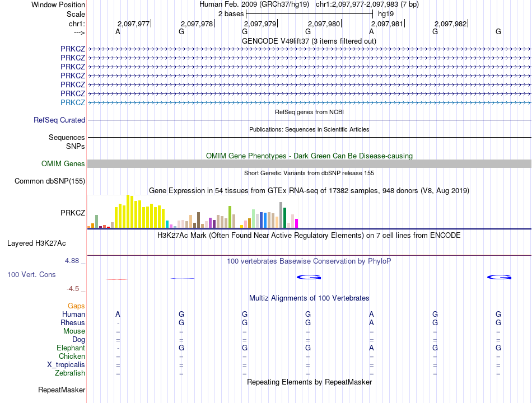Click the Zebrafish alignment row label

tap(70, 373)
